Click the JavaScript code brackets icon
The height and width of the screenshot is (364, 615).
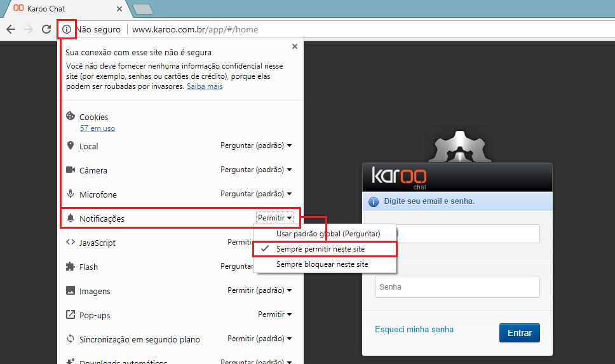71,242
